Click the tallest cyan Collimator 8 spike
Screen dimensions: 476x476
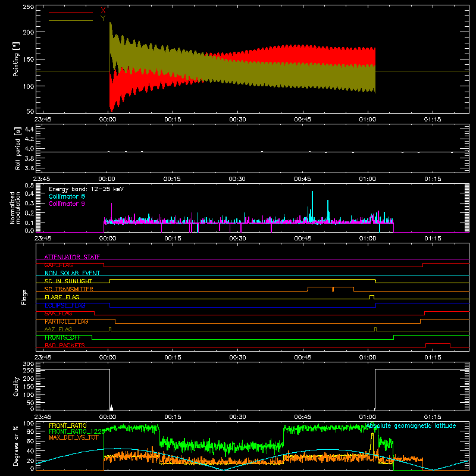pos(312,206)
